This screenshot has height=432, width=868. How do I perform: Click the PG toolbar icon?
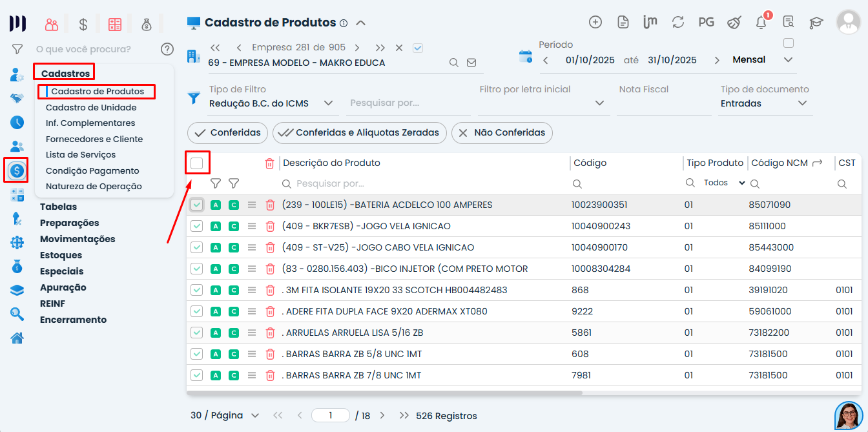coord(706,22)
